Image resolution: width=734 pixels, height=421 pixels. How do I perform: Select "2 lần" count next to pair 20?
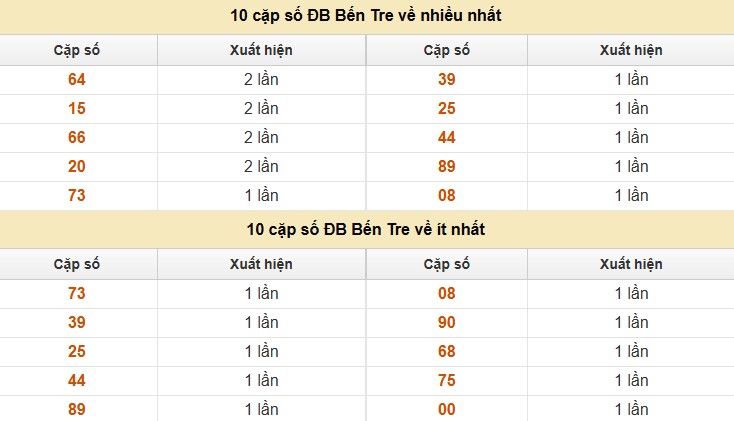tap(261, 167)
